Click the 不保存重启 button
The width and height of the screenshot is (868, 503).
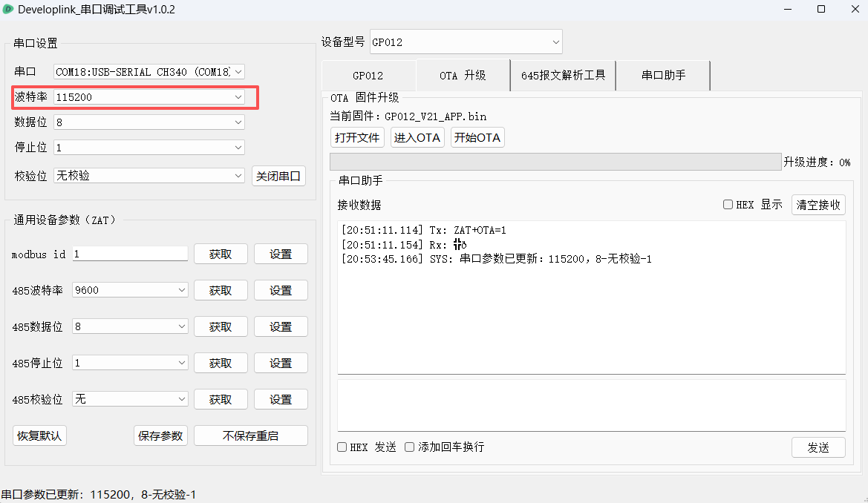pyautogui.click(x=251, y=435)
